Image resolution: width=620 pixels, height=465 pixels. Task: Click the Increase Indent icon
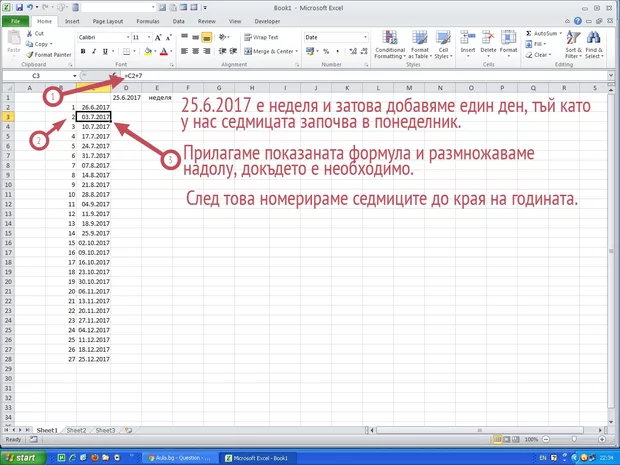(233, 51)
